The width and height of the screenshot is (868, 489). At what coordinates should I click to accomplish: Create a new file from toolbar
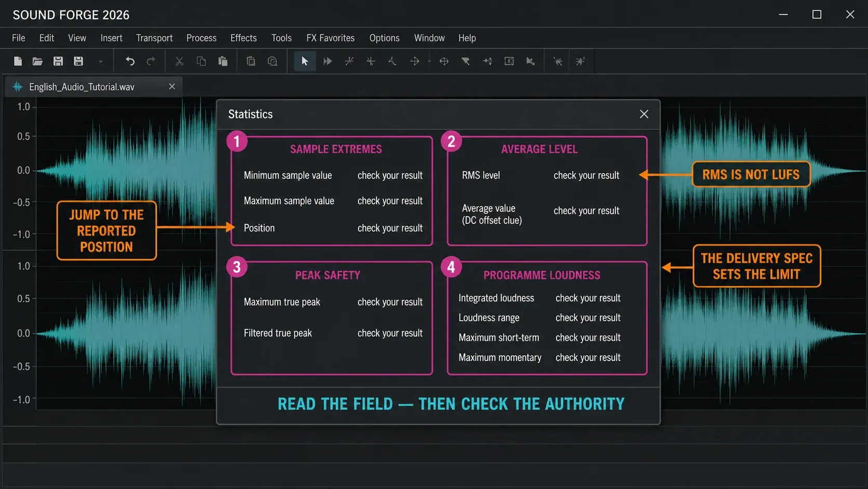[x=18, y=61]
